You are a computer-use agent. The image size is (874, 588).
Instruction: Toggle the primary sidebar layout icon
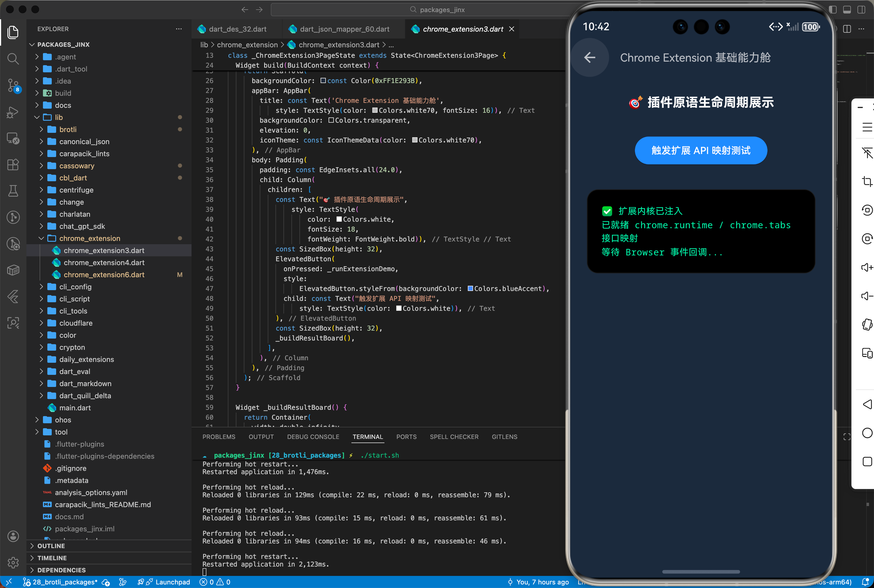pyautogui.click(x=833, y=10)
